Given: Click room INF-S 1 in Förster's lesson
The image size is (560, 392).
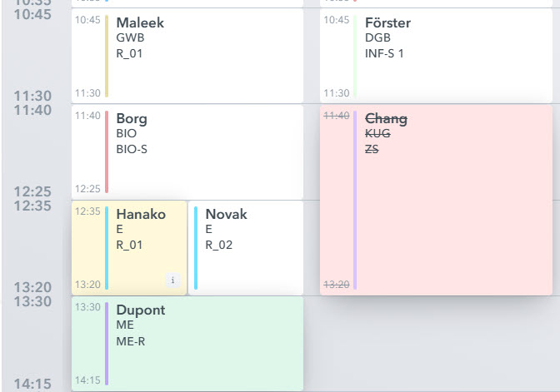Looking at the screenshot, I should 384,53.
